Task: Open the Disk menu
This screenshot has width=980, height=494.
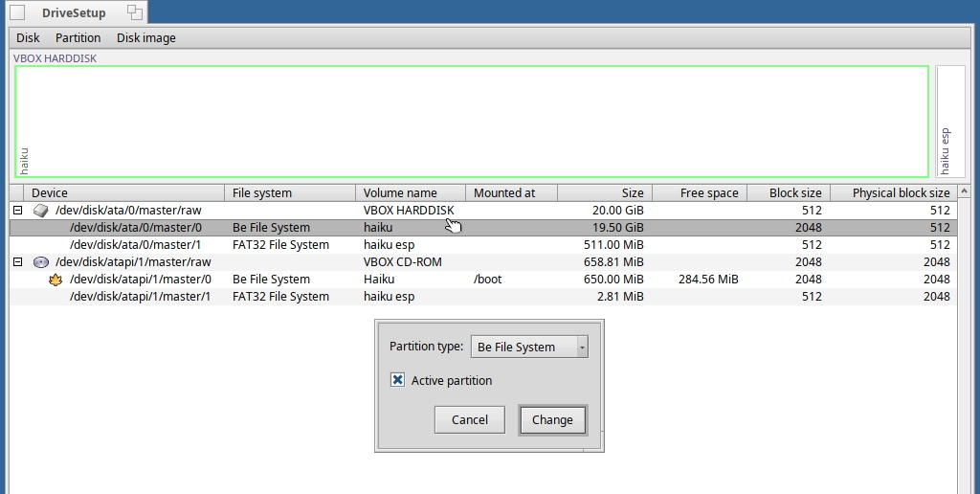Action: tap(28, 38)
